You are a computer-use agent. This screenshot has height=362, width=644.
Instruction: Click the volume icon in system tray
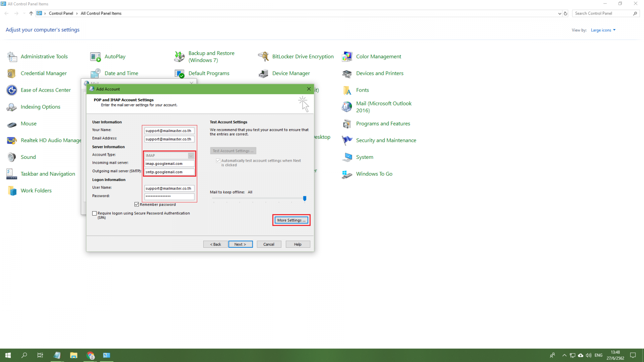(x=588, y=355)
